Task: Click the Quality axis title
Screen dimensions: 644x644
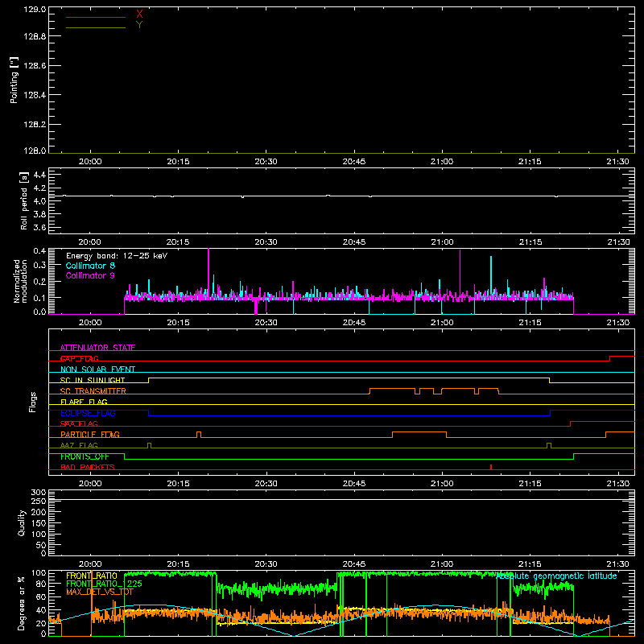Action: click(22, 522)
